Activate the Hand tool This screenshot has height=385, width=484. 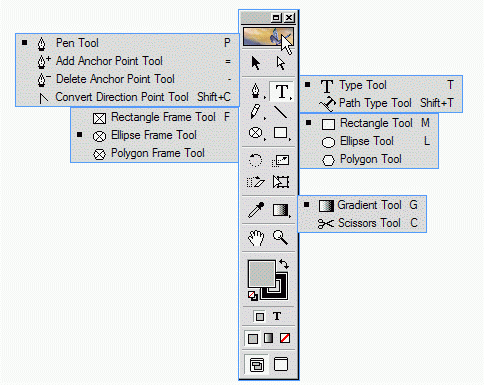[x=256, y=238]
